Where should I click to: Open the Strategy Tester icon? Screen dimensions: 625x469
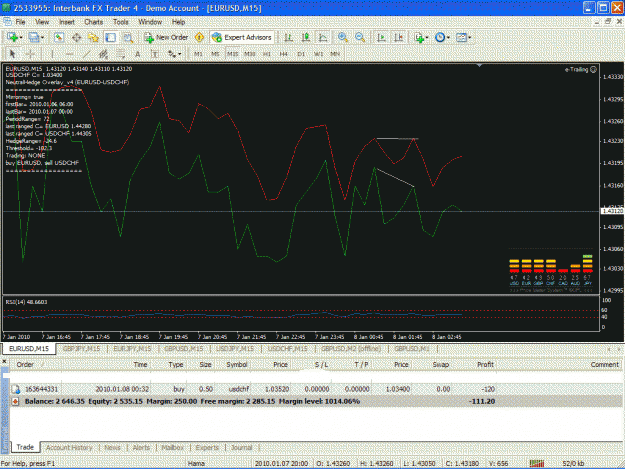pyautogui.click(x=128, y=37)
